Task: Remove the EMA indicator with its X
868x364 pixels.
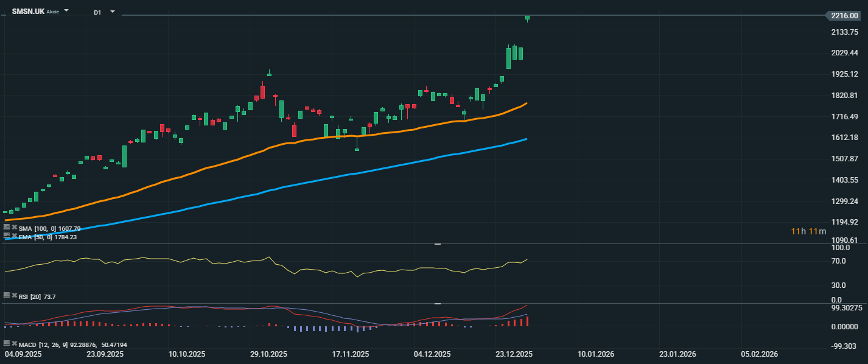Action: click(x=14, y=236)
